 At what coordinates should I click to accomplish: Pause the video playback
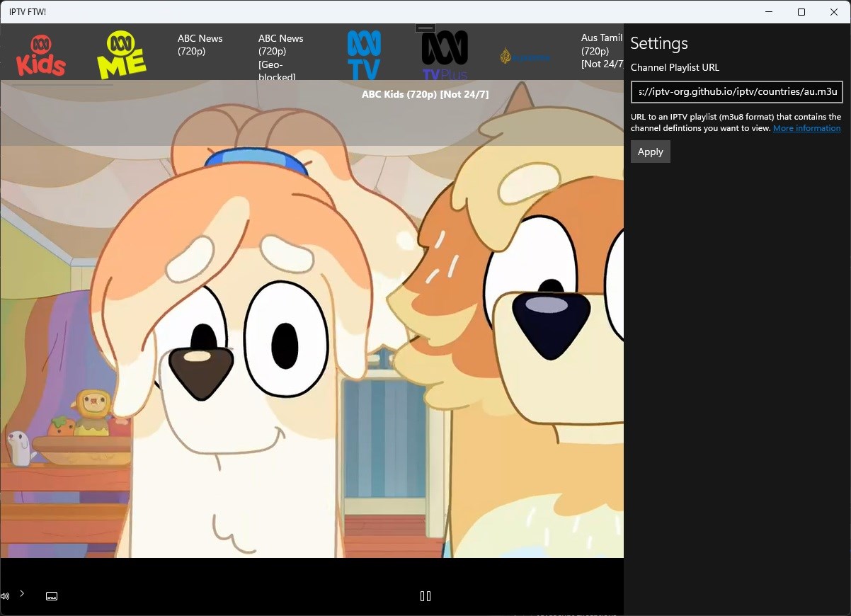tap(425, 596)
